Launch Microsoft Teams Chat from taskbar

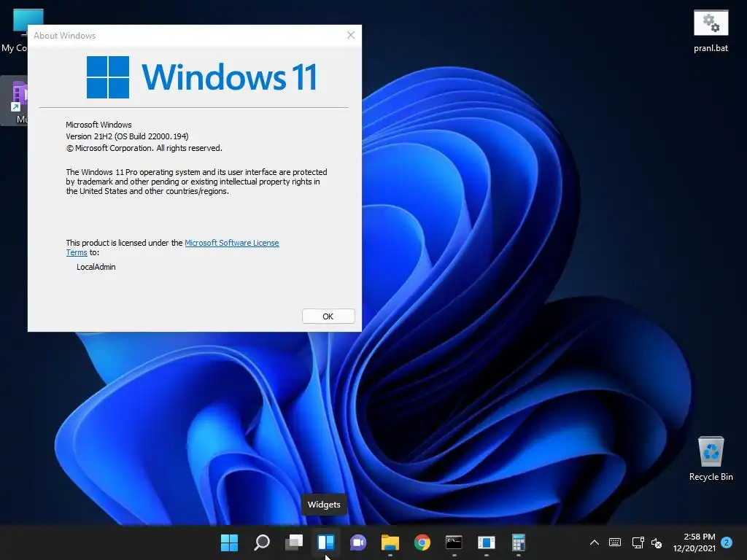click(x=358, y=542)
